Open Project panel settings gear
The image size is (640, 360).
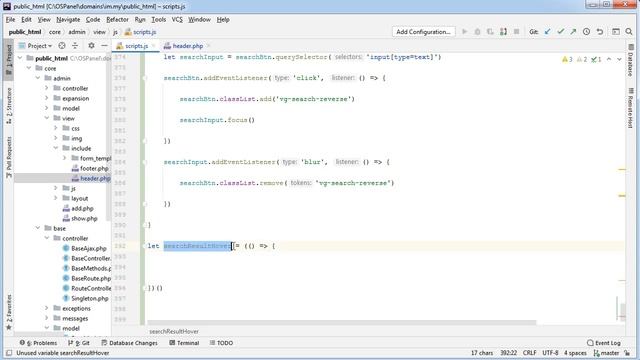pos(91,46)
